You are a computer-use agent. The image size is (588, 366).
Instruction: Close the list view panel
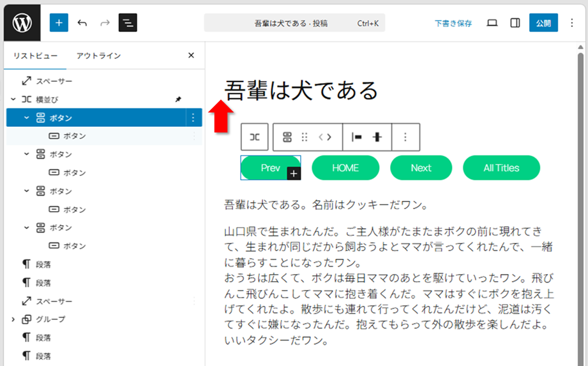191,55
